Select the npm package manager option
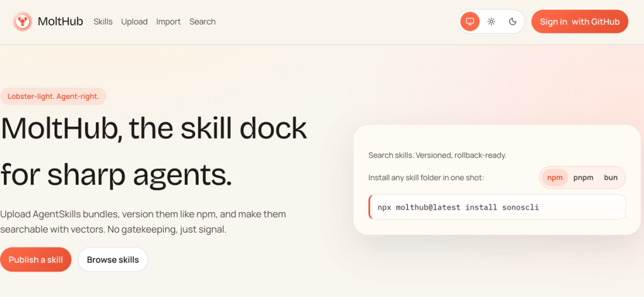 [555, 178]
